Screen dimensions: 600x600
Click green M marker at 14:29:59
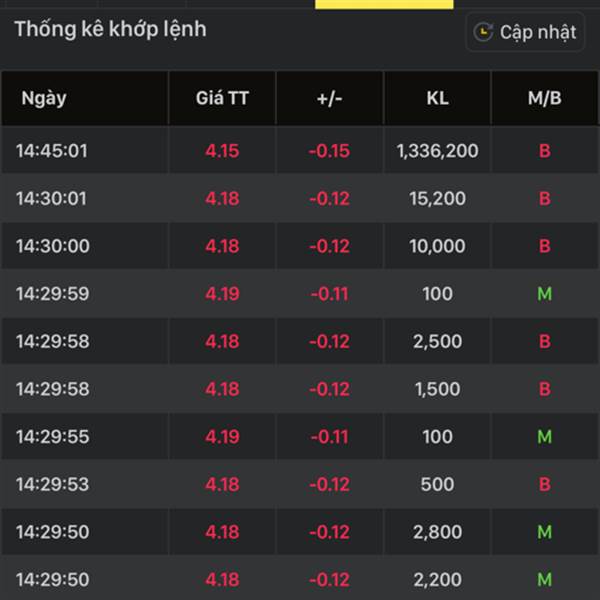point(545,294)
